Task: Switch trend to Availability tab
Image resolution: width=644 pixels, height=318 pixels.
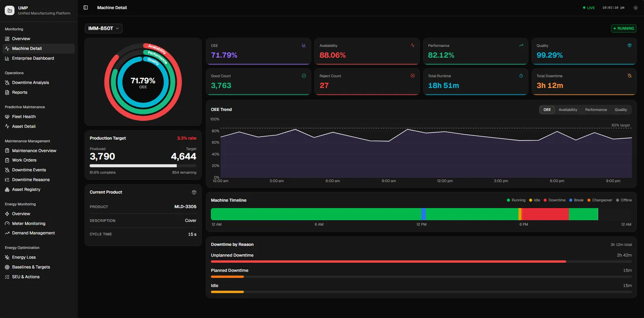Action: 568,110
